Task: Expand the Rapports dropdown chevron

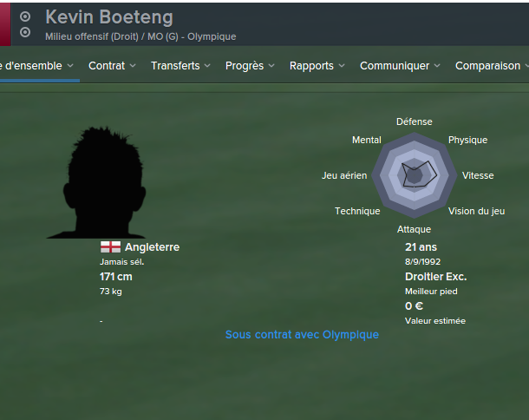Action: click(x=342, y=65)
